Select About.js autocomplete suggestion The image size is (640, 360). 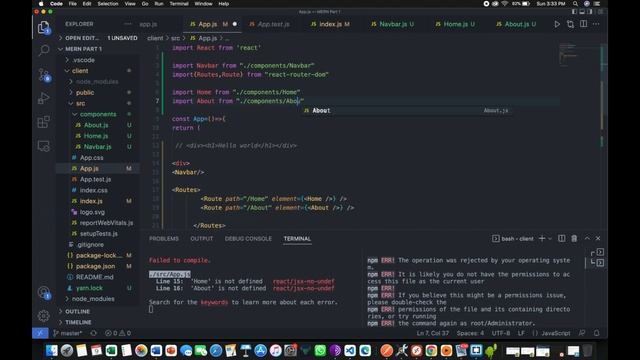pyautogui.click(x=407, y=111)
